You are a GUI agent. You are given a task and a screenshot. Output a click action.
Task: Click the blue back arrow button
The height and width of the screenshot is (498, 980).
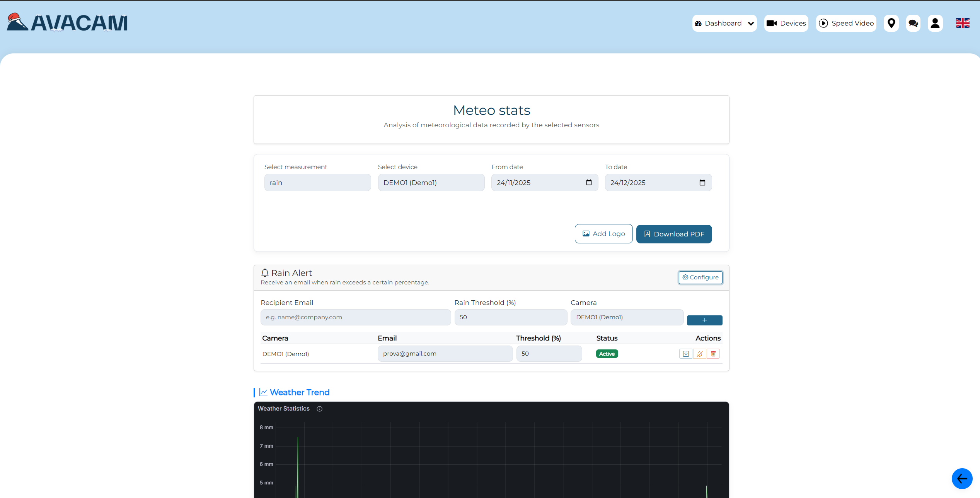pos(962,479)
